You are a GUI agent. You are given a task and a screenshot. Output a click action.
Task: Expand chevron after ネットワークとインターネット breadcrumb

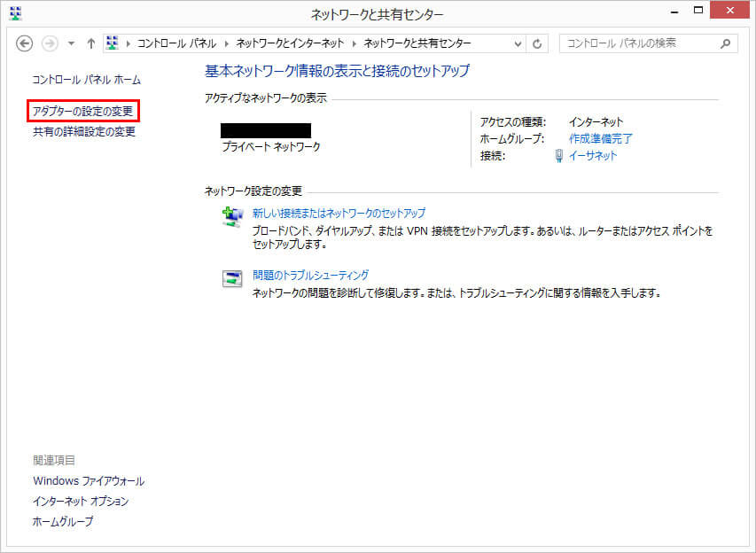(355, 44)
